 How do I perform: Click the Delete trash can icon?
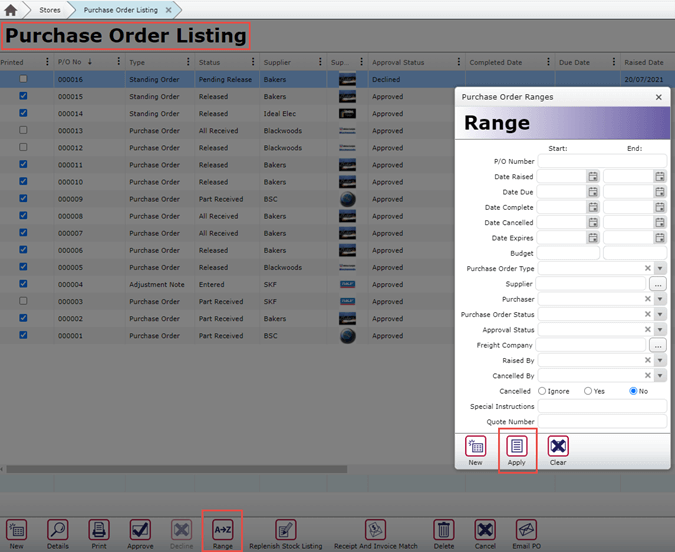tap(444, 530)
